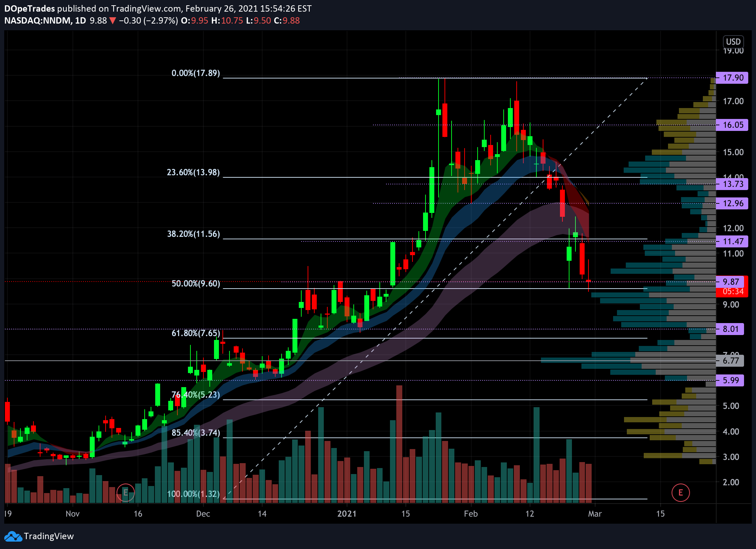Click the 0.00%(17.89) Fibonacci label
Screen dimensions: 756x549
196,73
